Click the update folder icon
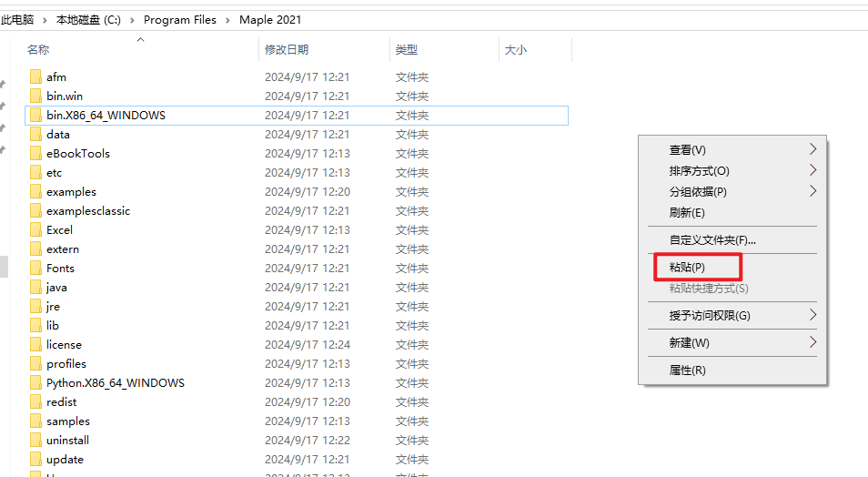868x477 pixels. (36, 459)
